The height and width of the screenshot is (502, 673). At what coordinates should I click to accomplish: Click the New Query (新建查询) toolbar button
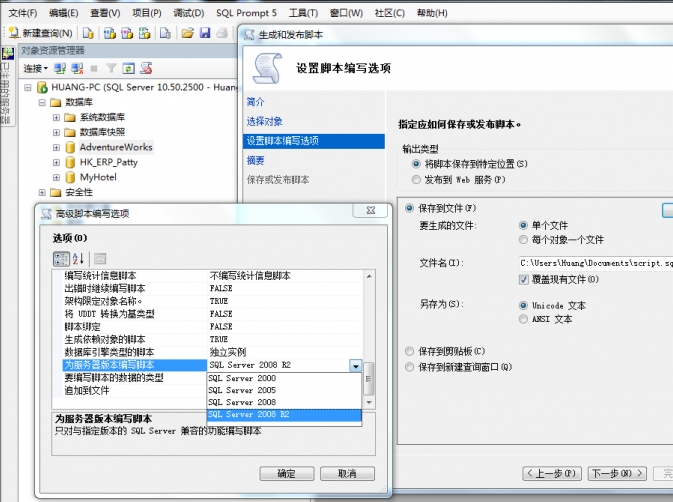[x=41, y=33]
